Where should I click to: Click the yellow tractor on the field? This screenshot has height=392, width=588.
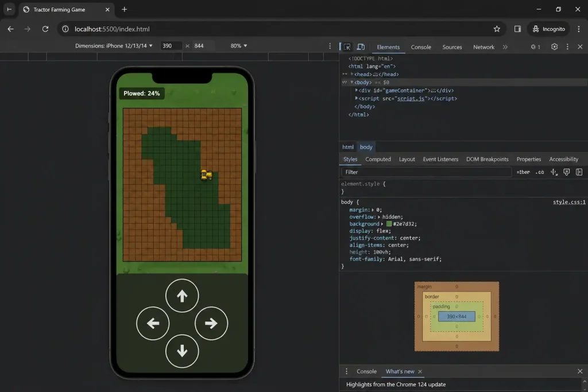(206, 175)
